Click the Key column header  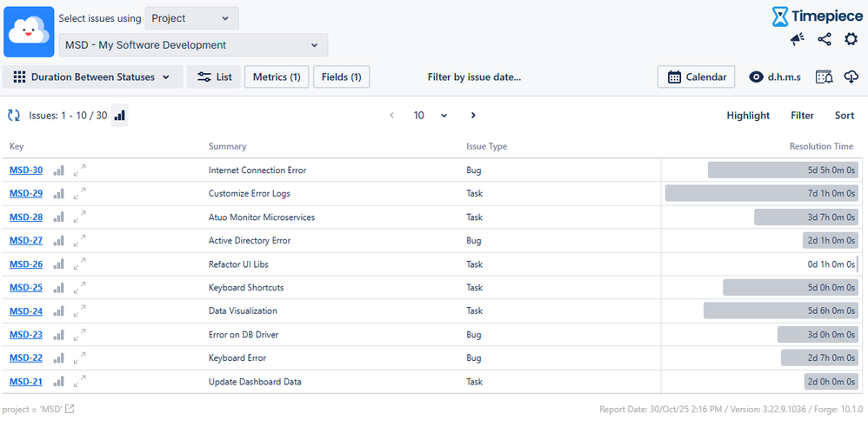point(17,146)
